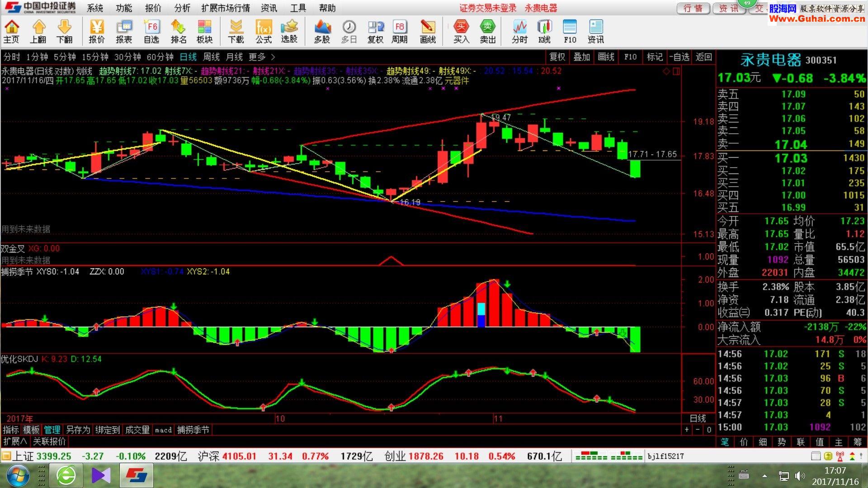Click the 叠加 overlay button
868x488 pixels.
coord(582,57)
